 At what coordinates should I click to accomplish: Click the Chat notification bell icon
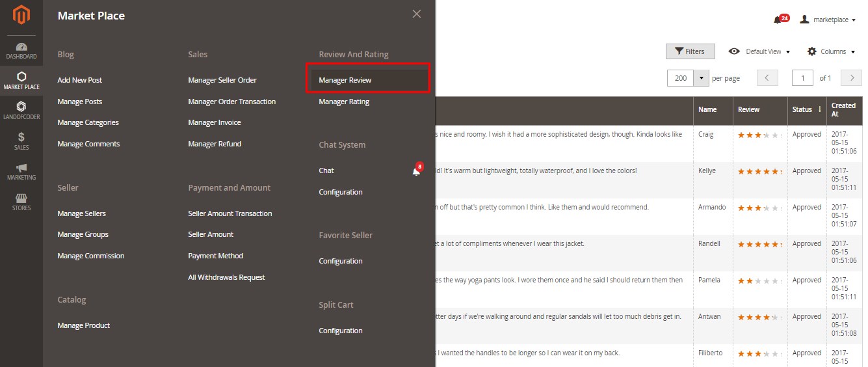(x=416, y=171)
